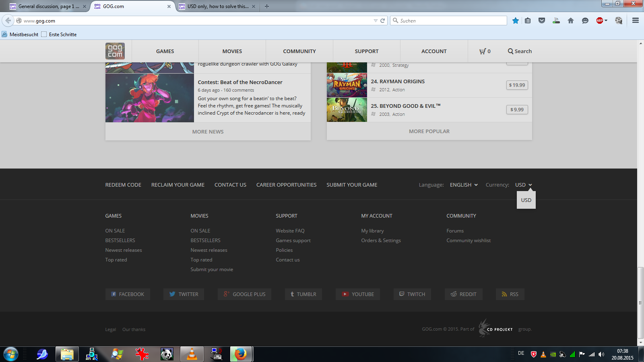Open the volume speaker tray icon

point(601,354)
